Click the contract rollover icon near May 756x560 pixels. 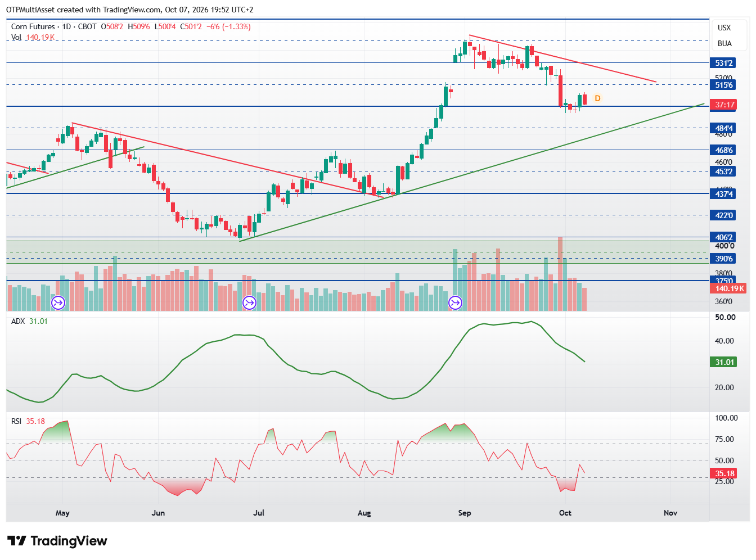(x=58, y=303)
